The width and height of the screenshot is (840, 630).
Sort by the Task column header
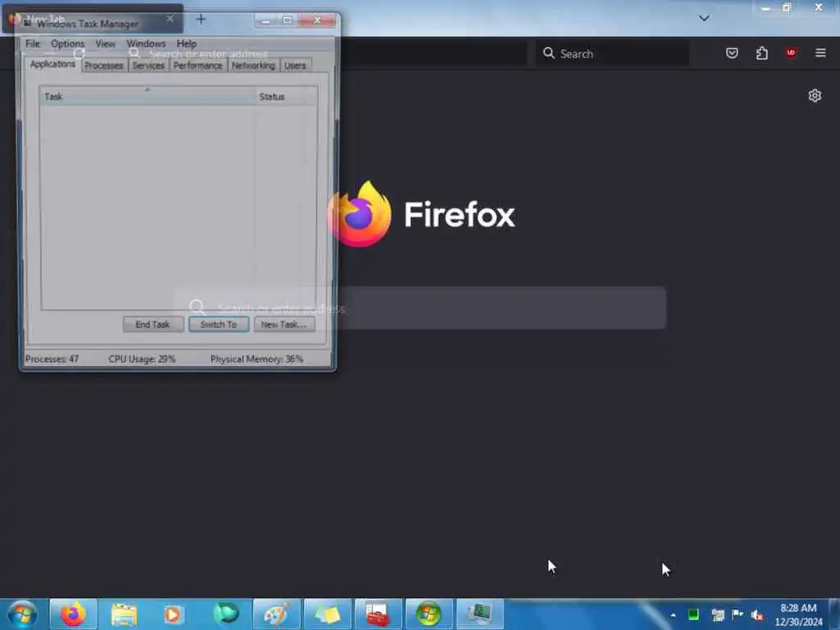tap(148, 97)
